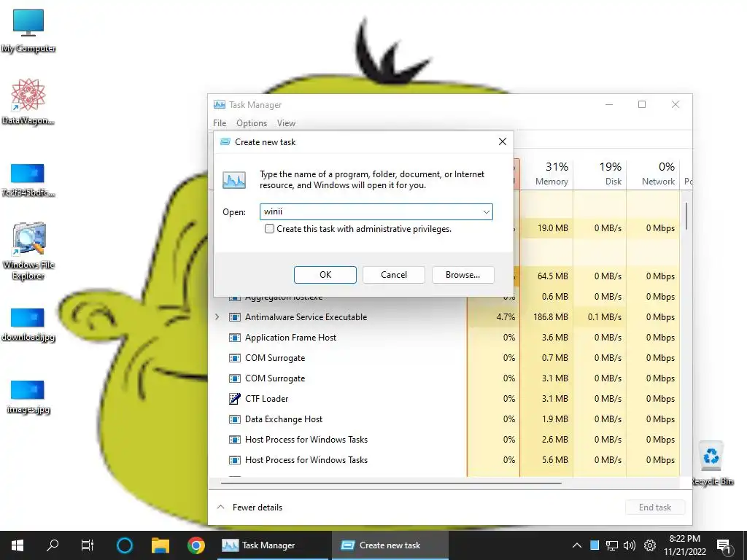Click the Create new task dialog icon

225,141
